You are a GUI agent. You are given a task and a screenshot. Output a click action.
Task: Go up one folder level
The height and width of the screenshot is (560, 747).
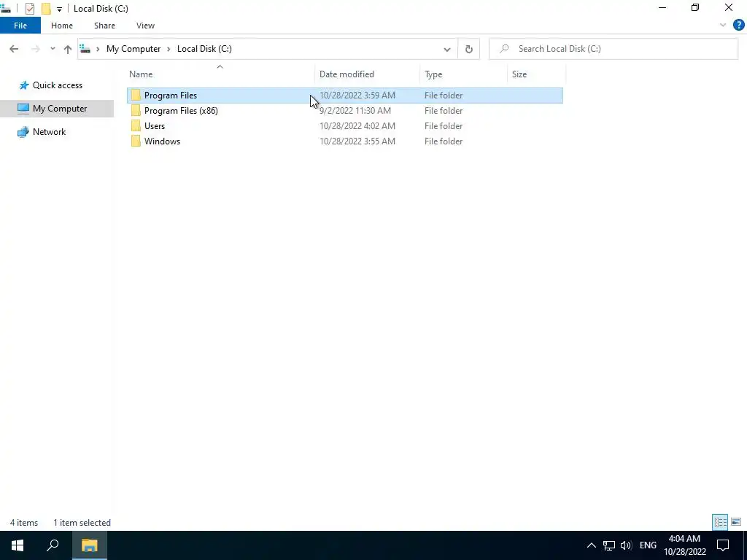68,49
